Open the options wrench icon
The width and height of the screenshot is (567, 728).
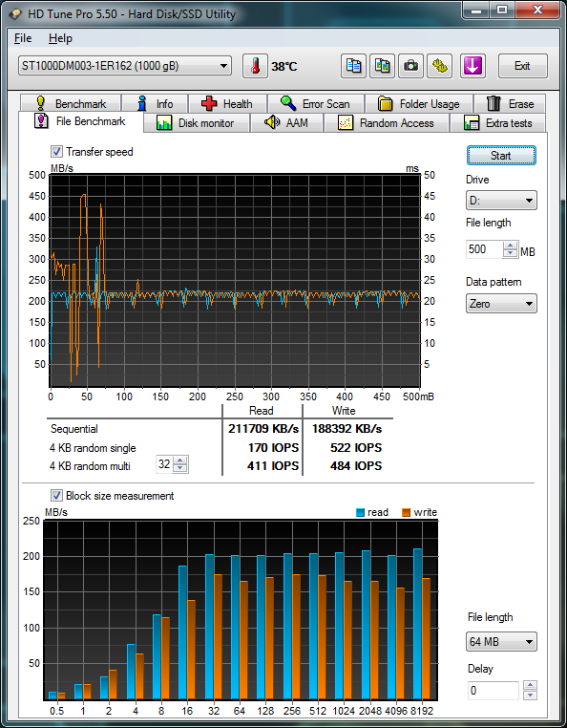point(439,66)
